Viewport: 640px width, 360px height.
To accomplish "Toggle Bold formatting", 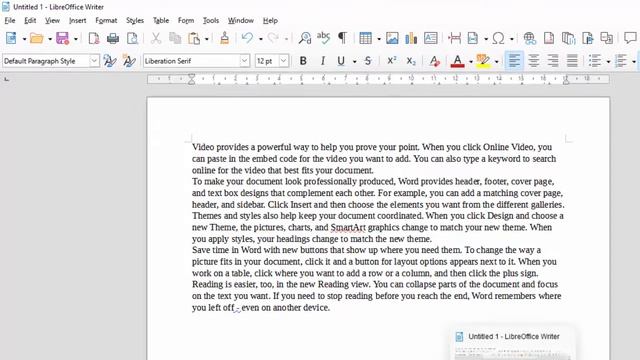I will tap(303, 61).
